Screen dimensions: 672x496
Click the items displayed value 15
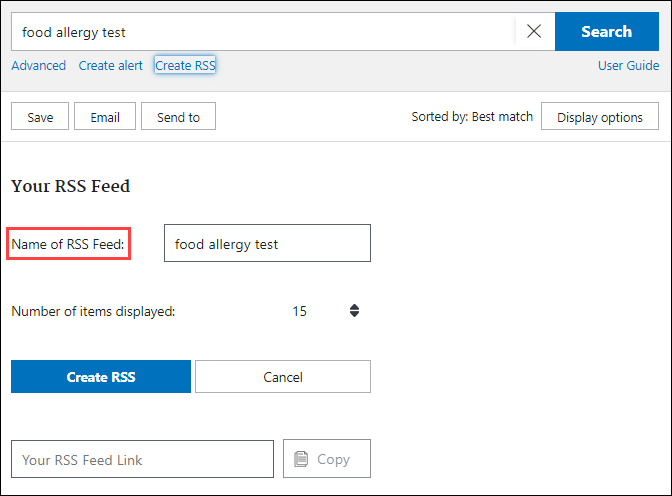299,311
